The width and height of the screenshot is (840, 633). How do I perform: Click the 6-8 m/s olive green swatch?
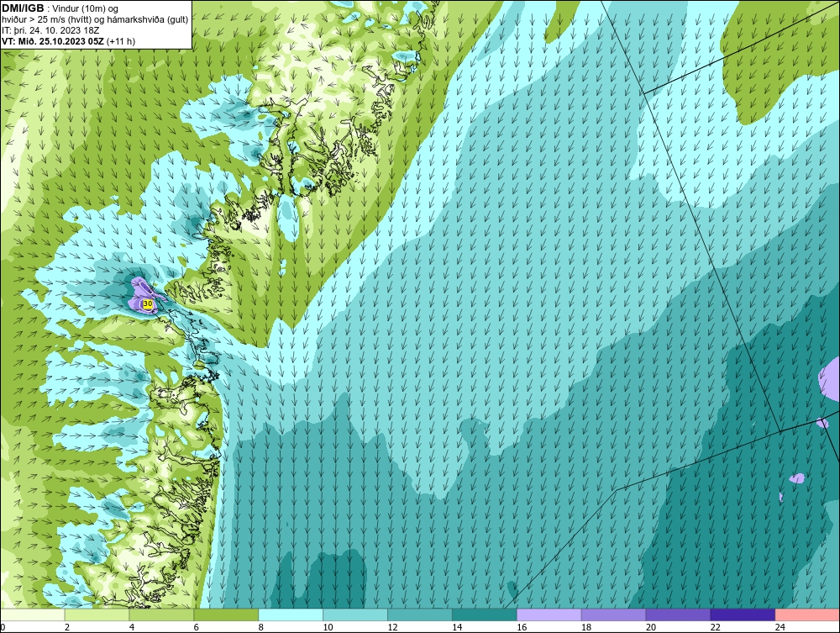pos(226,615)
